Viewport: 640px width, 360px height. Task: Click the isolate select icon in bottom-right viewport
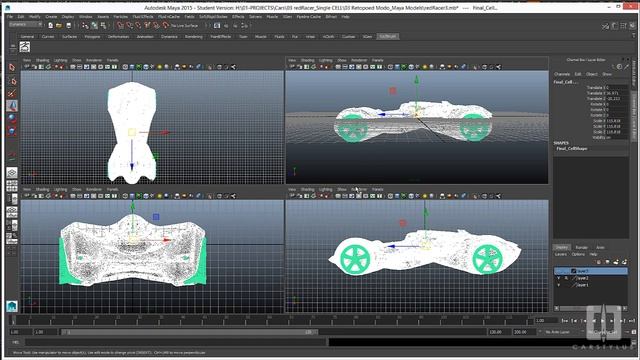click(476, 196)
